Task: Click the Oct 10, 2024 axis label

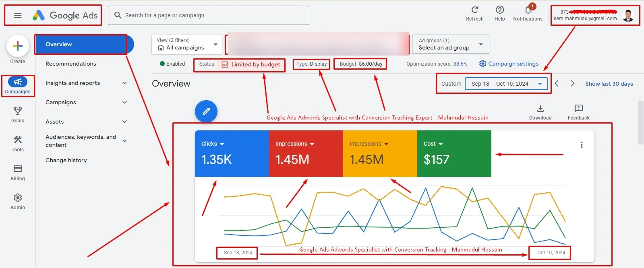Action: (551, 253)
